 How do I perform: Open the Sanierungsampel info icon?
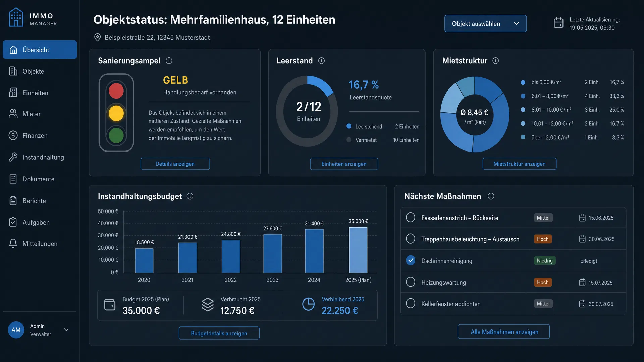pos(169,61)
